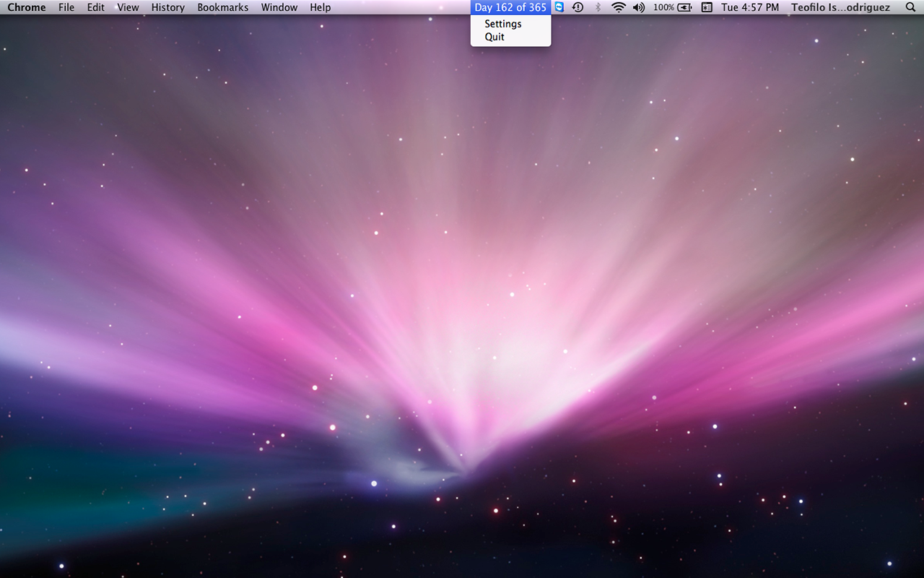The width and height of the screenshot is (924, 578).
Task: Open the Bookmarks menu
Action: 223,7
